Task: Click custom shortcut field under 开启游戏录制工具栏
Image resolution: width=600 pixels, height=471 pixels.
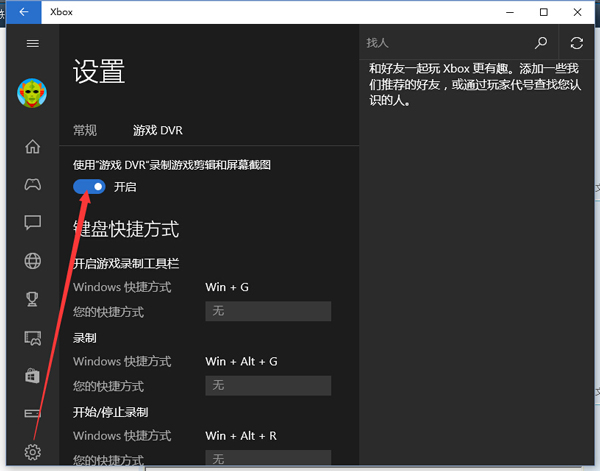Action: tap(267, 312)
